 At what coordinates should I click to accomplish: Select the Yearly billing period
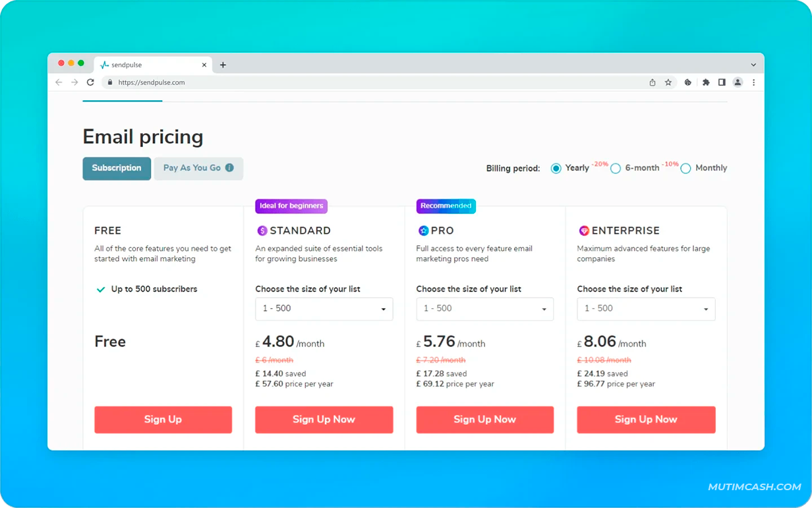556,168
